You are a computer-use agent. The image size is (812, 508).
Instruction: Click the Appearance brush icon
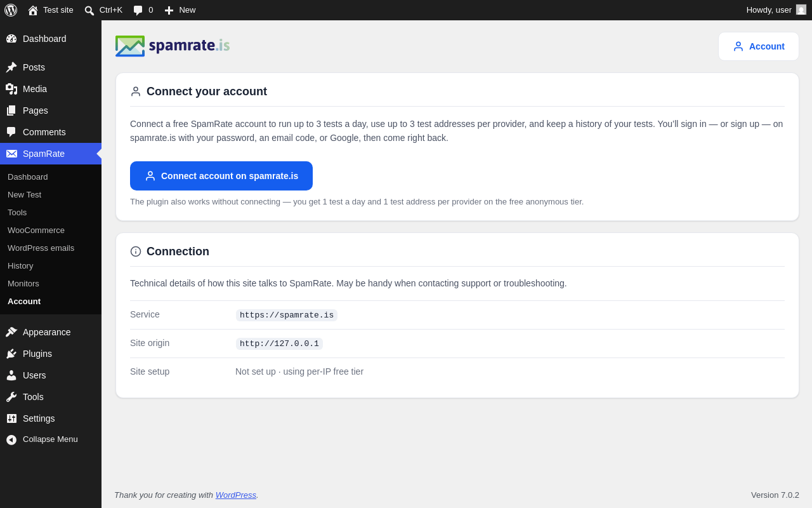coord(11,332)
